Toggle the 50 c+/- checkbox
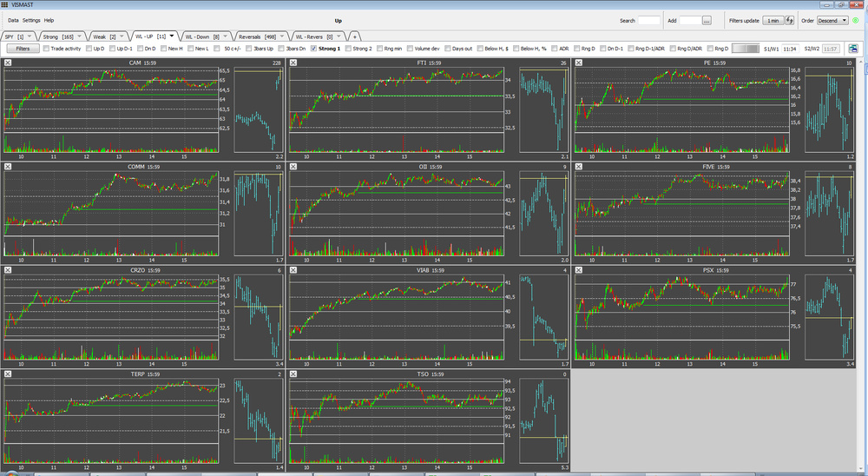Viewport: 868px width, 476px height. pos(218,49)
